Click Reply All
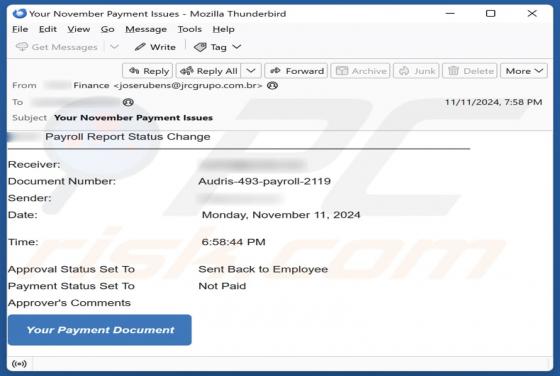The height and width of the screenshot is (376, 560). point(209,71)
